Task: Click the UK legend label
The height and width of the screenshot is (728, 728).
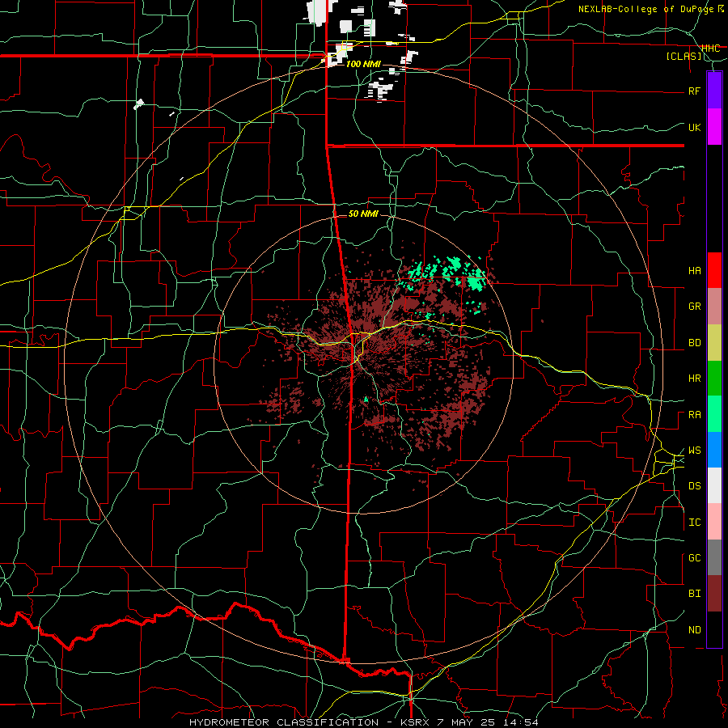Action: point(694,127)
